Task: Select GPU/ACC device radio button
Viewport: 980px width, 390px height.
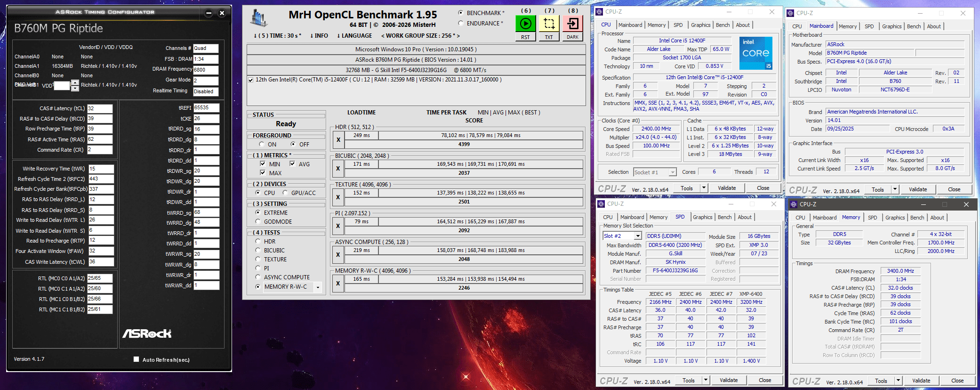Action: (x=285, y=193)
